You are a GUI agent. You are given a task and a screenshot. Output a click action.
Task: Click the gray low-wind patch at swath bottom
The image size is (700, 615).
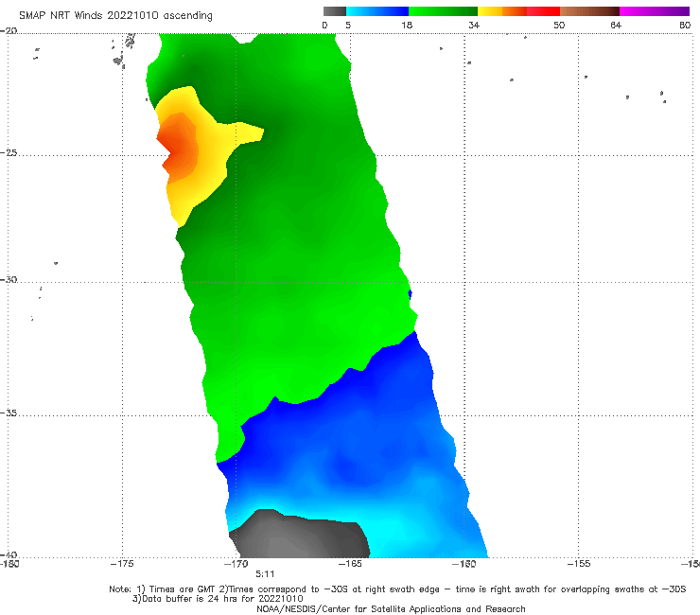[299, 536]
